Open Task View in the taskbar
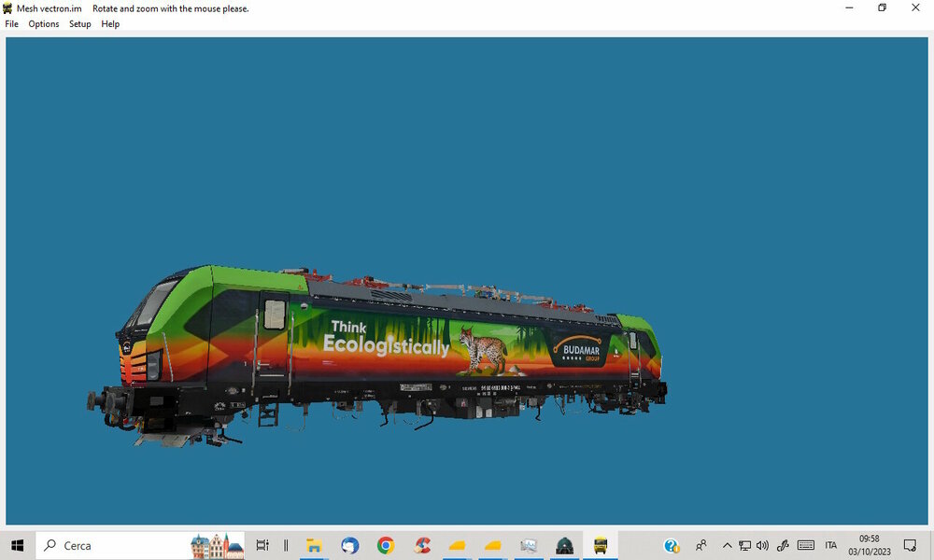Screen dimensions: 934x560 click(x=262, y=545)
